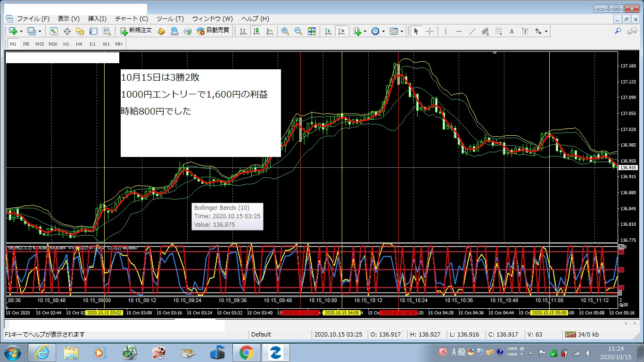Zoom out the chart with magnifier minus
This screenshot has height=362, width=644.
click(x=298, y=31)
